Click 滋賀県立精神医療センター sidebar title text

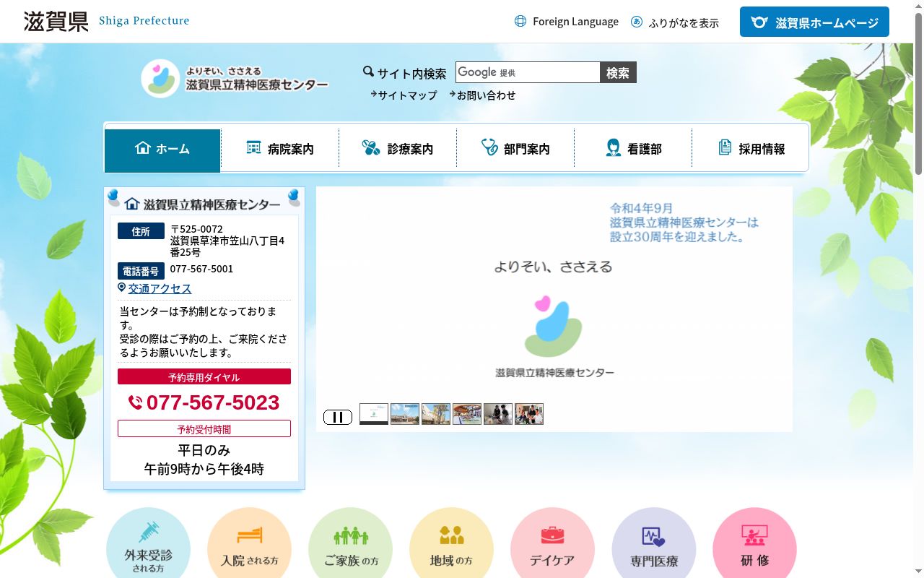[x=212, y=204]
